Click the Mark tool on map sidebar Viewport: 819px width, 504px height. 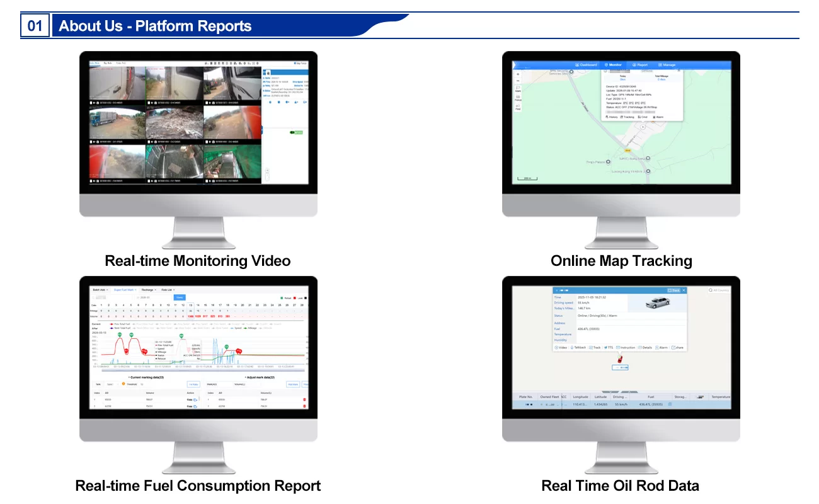518,89
